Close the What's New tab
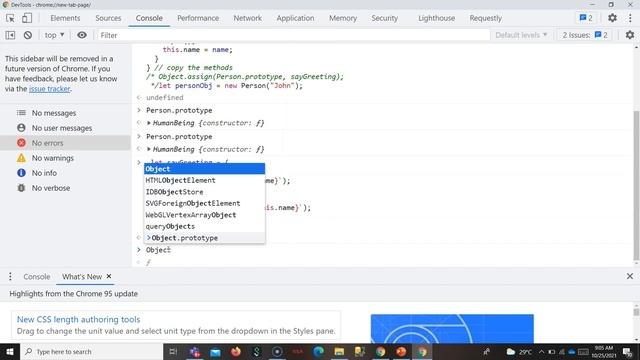This screenshot has width=640, height=360. coord(109,276)
